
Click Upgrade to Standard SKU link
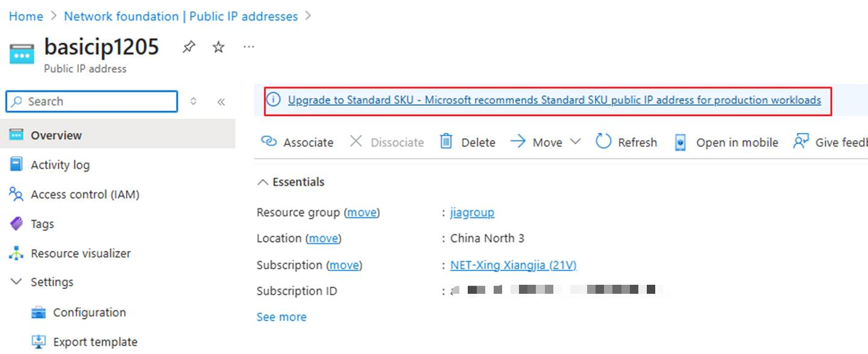click(x=554, y=100)
